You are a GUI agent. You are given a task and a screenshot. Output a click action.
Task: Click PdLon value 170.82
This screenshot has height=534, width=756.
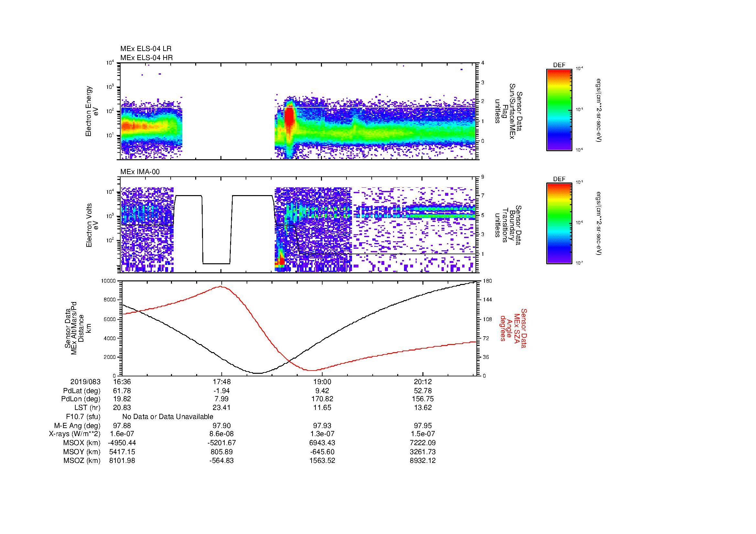click(322, 399)
